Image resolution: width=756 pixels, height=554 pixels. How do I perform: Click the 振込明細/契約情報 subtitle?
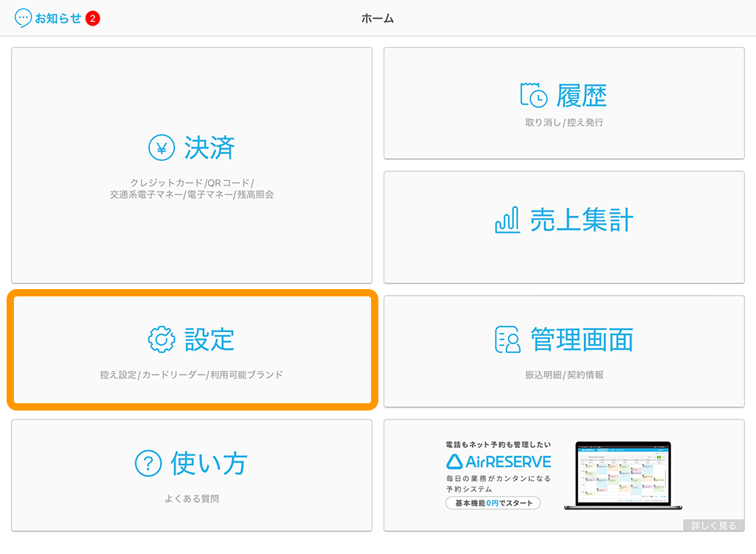(x=564, y=375)
